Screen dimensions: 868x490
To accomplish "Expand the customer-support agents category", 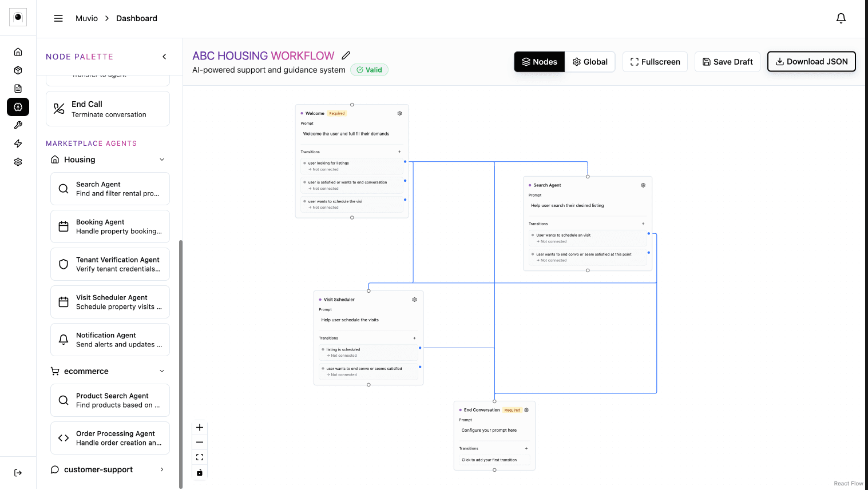I will click(162, 469).
